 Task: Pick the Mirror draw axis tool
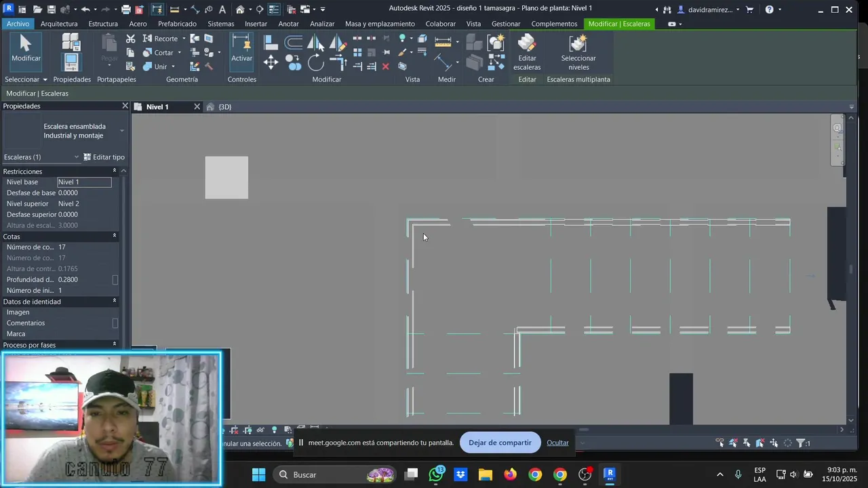tap(338, 43)
